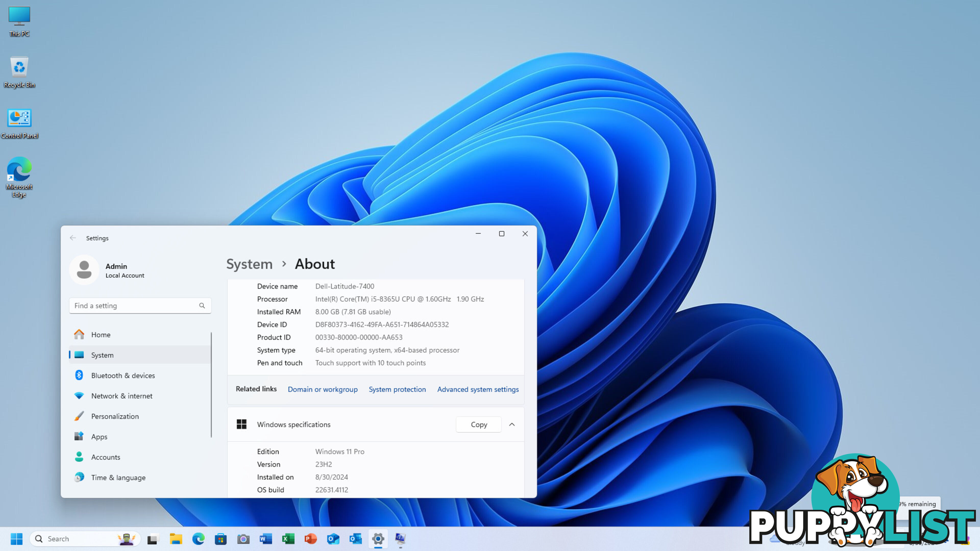This screenshot has height=551, width=980.
Task: Minimize the Settings window
Action: pyautogui.click(x=478, y=233)
